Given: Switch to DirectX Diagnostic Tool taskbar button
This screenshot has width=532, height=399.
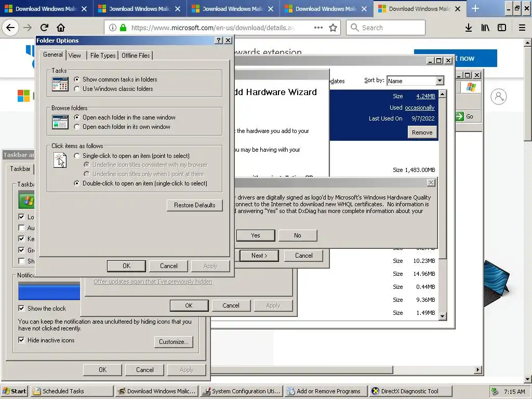Looking at the screenshot, I should coord(411,391).
